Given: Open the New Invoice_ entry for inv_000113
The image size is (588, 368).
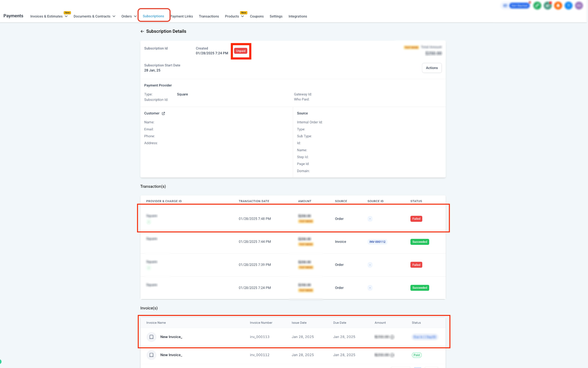Looking at the screenshot, I should point(171,337).
